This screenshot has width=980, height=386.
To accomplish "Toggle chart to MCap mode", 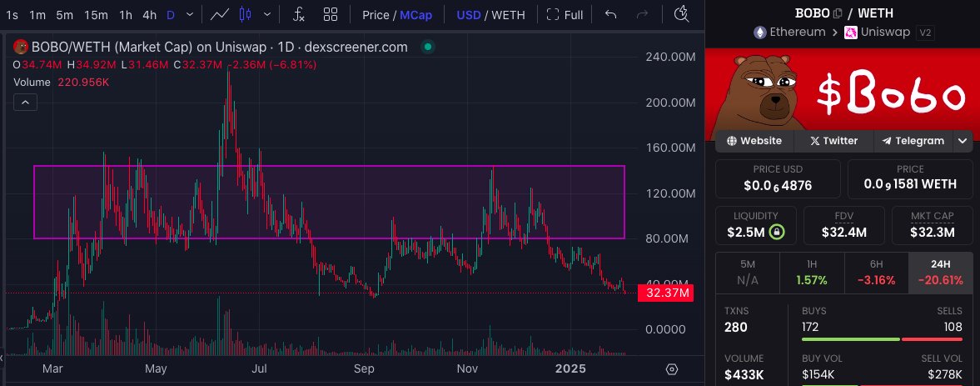I will (x=415, y=15).
